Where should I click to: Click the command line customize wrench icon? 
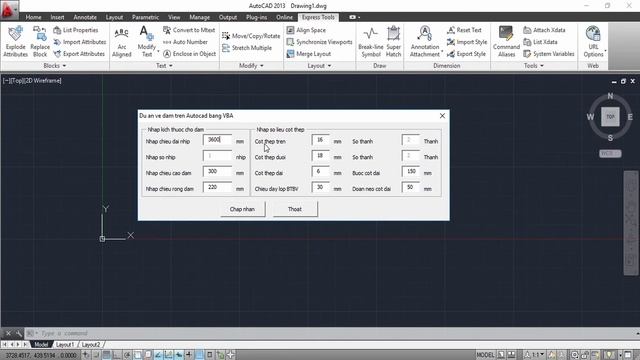click(19, 333)
